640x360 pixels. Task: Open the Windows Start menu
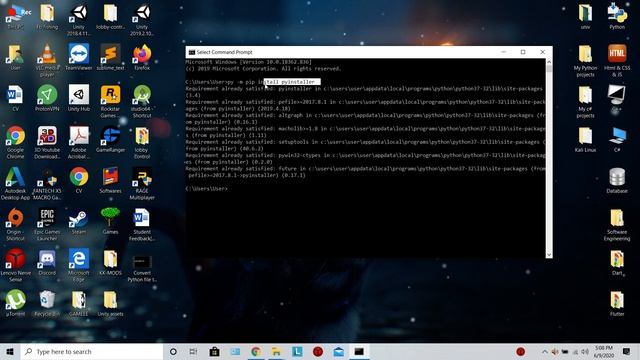(10, 351)
